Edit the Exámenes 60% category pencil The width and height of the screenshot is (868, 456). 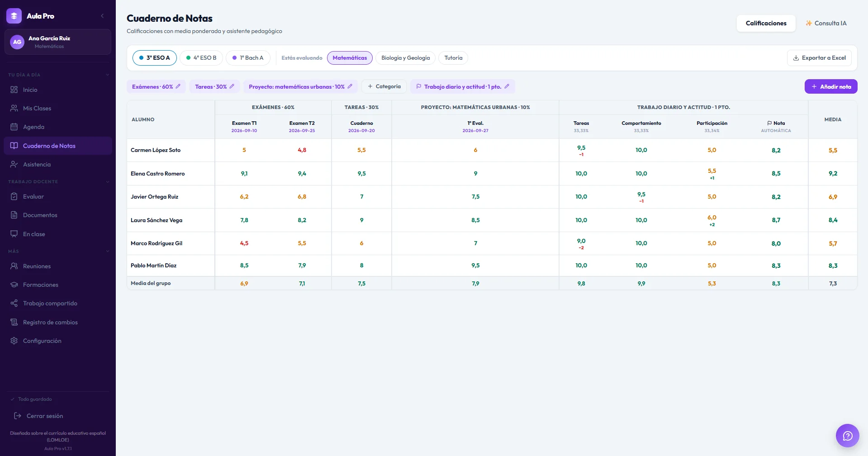coord(178,86)
